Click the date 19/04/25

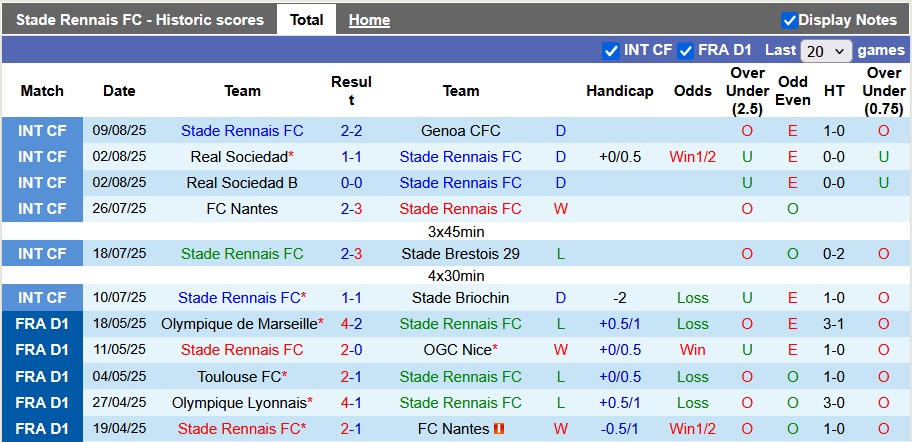119,429
